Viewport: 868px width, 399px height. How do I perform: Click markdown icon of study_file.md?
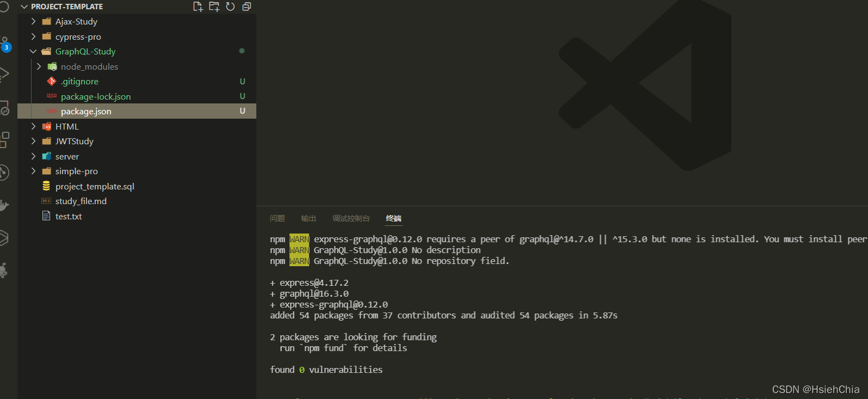(x=46, y=201)
